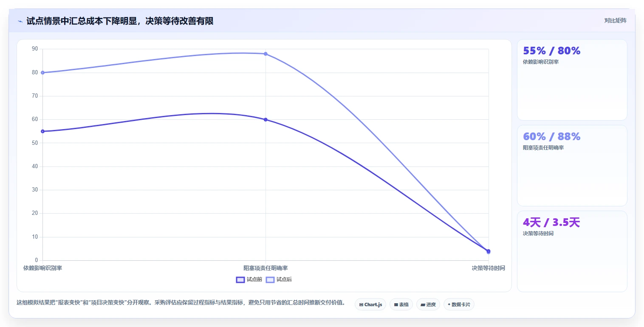Image resolution: width=644 pixels, height=327 pixels.
Task: Open the 对比矩阵 link
Action: (x=615, y=20)
